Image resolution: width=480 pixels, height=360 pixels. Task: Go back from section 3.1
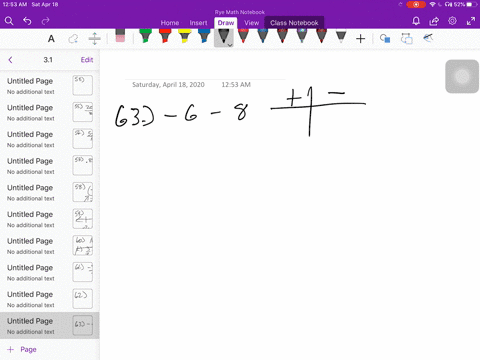pos(10,60)
